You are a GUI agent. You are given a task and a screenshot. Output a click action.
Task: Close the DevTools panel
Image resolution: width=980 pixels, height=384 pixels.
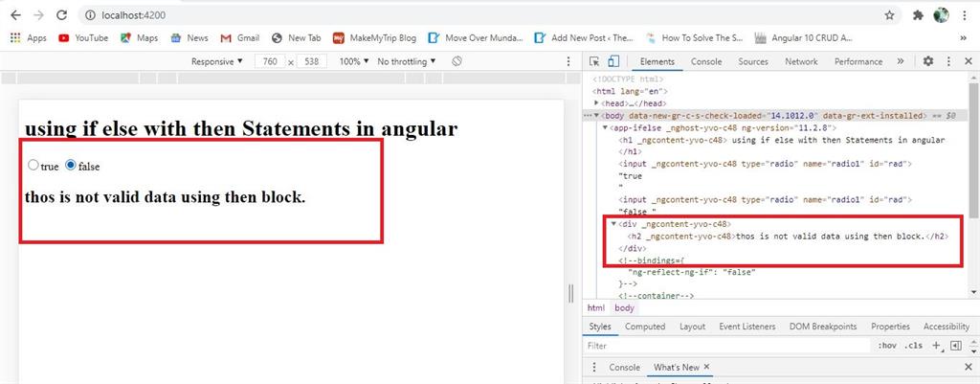point(969,61)
